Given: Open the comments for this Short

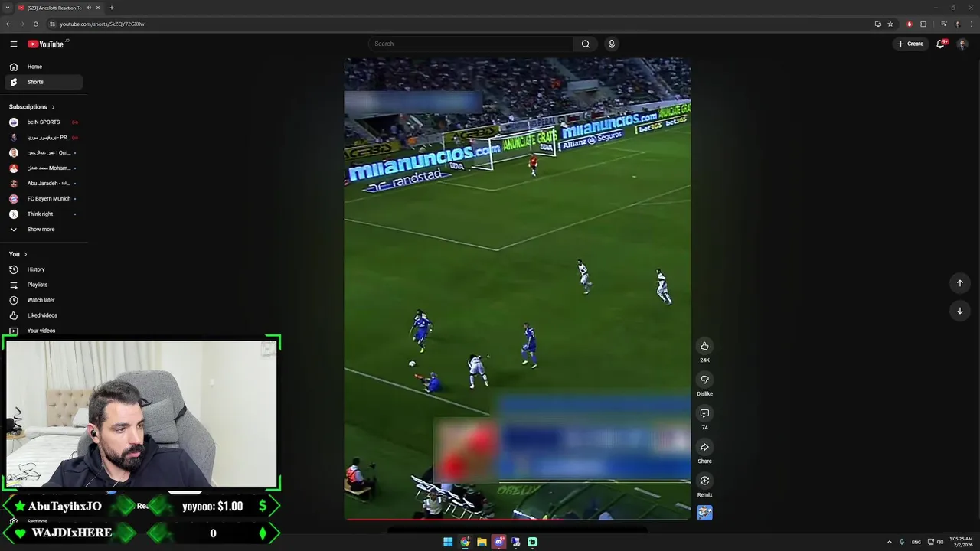Looking at the screenshot, I should pos(704,413).
